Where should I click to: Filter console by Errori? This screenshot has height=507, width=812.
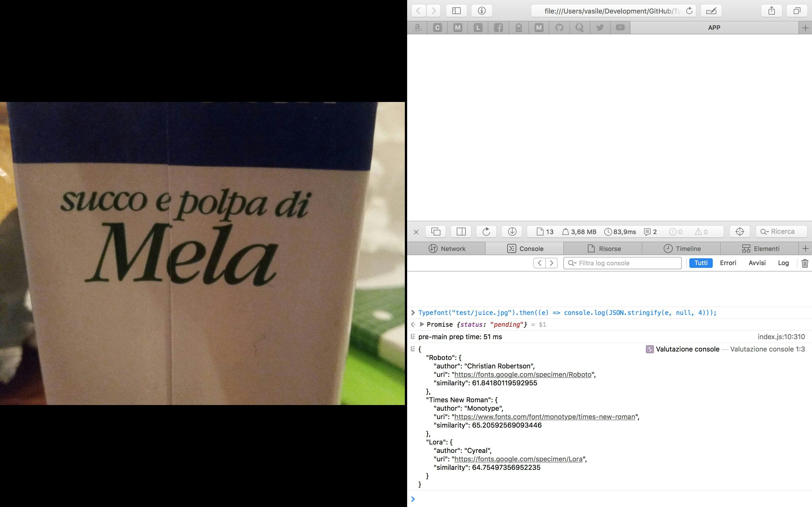tap(728, 263)
